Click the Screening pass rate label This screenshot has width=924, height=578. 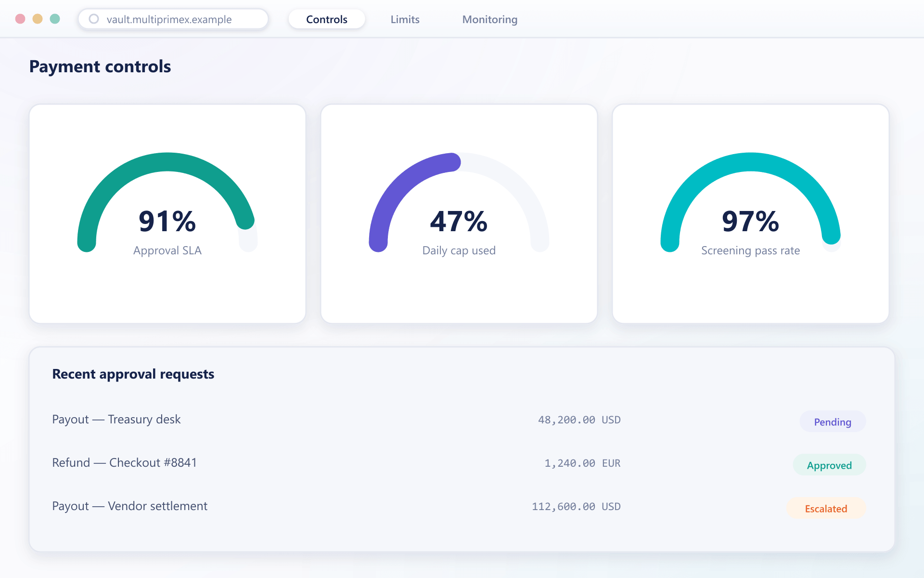point(751,250)
